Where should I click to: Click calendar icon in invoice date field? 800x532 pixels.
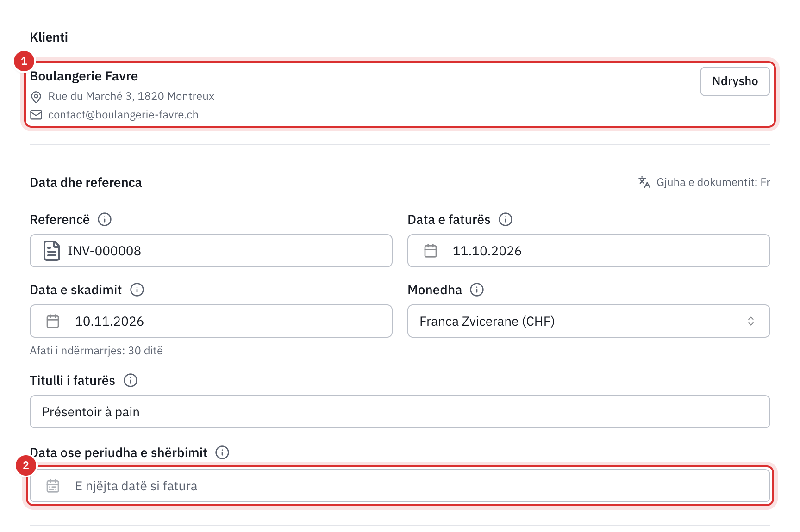point(431,251)
